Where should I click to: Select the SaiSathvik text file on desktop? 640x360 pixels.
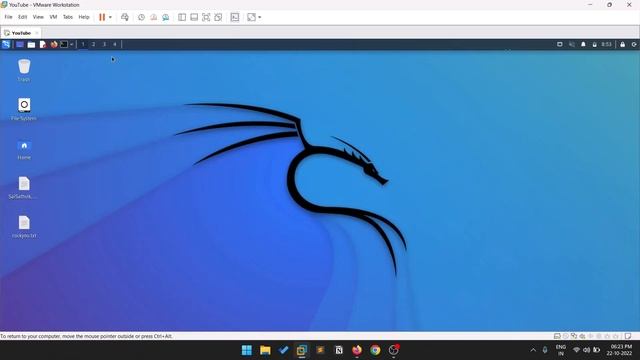coord(23,188)
